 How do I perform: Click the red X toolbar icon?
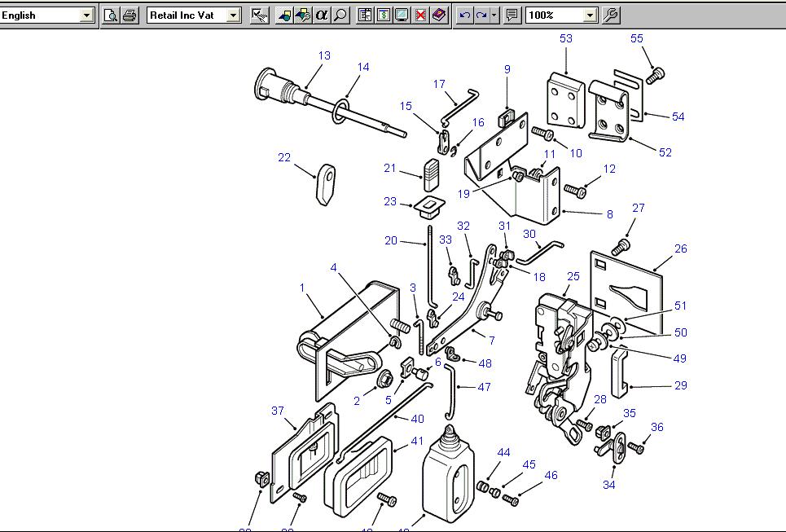click(x=420, y=15)
